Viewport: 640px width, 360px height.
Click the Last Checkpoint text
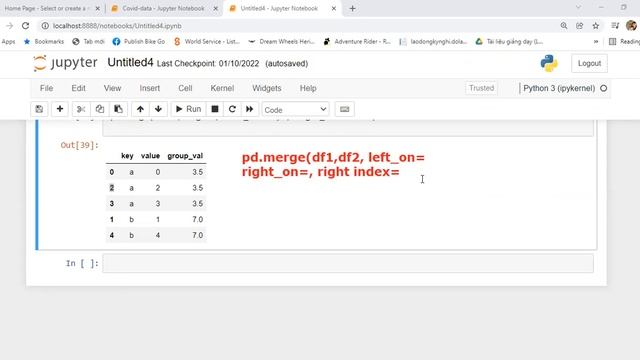tap(208, 64)
